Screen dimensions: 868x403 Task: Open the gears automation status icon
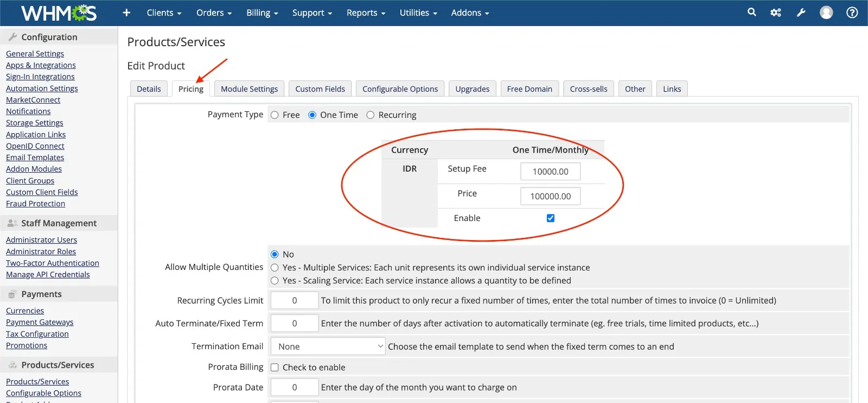[x=776, y=12]
